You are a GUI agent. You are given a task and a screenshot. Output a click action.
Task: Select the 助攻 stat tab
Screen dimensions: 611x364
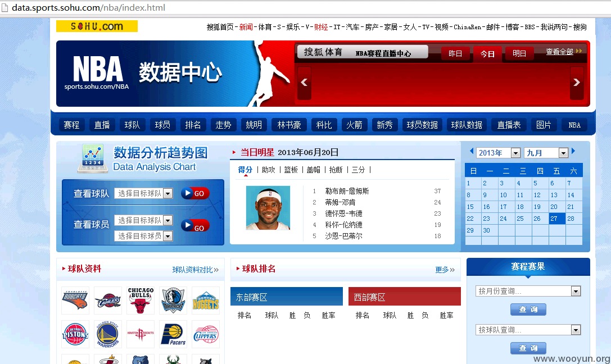tap(269, 170)
